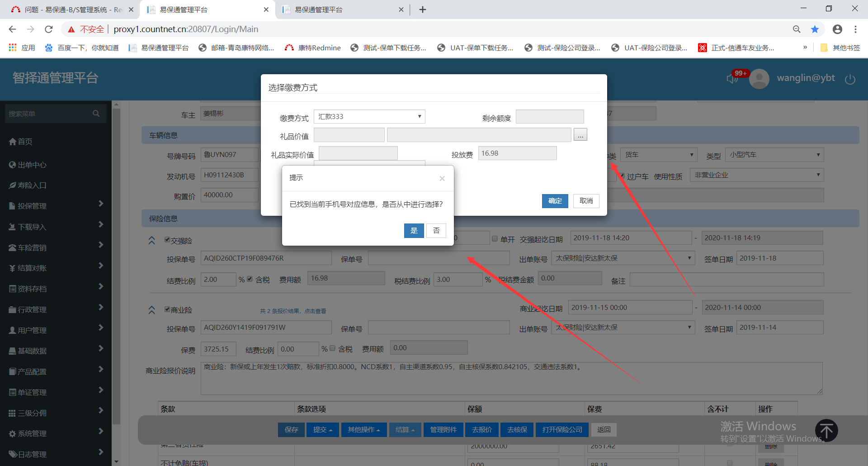Toggle the 单开 checkbox
Viewport: 868px width, 466px height.
(495, 238)
